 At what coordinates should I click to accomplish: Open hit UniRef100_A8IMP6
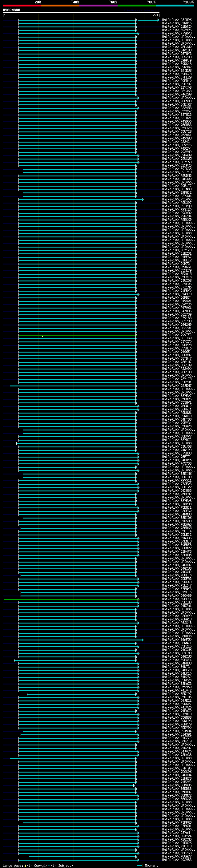pos(177,20)
